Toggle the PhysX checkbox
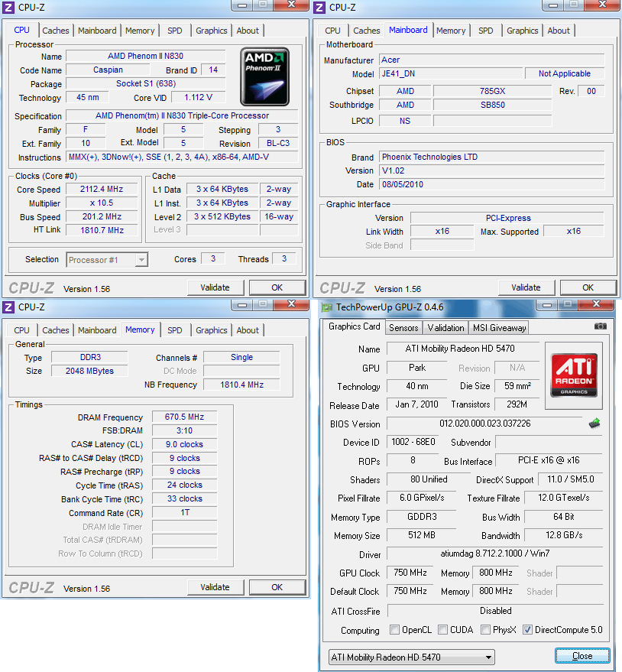This screenshot has height=672, width=622. [485, 630]
